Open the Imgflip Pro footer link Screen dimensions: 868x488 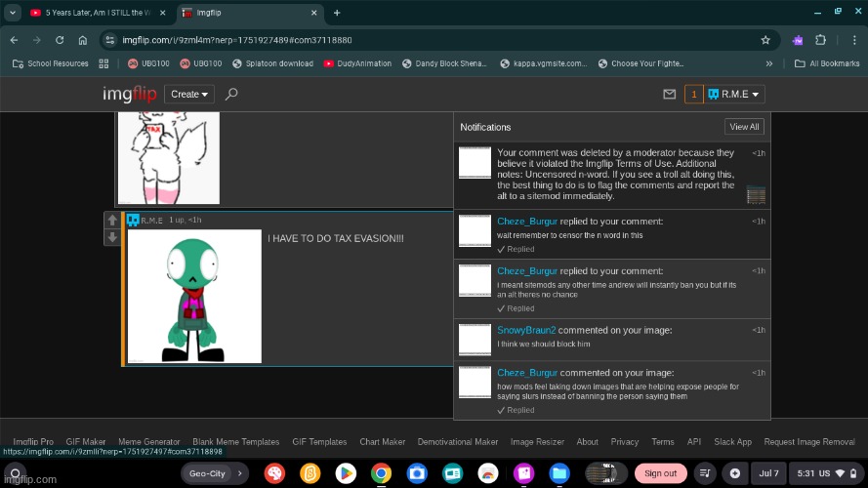pyautogui.click(x=33, y=441)
